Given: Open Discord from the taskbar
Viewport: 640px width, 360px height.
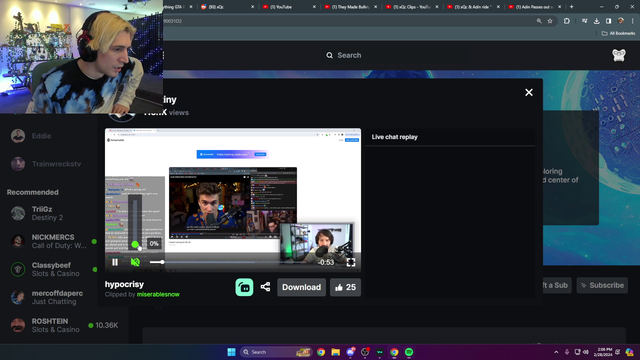Looking at the screenshot, I should pyautogui.click(x=350, y=352).
